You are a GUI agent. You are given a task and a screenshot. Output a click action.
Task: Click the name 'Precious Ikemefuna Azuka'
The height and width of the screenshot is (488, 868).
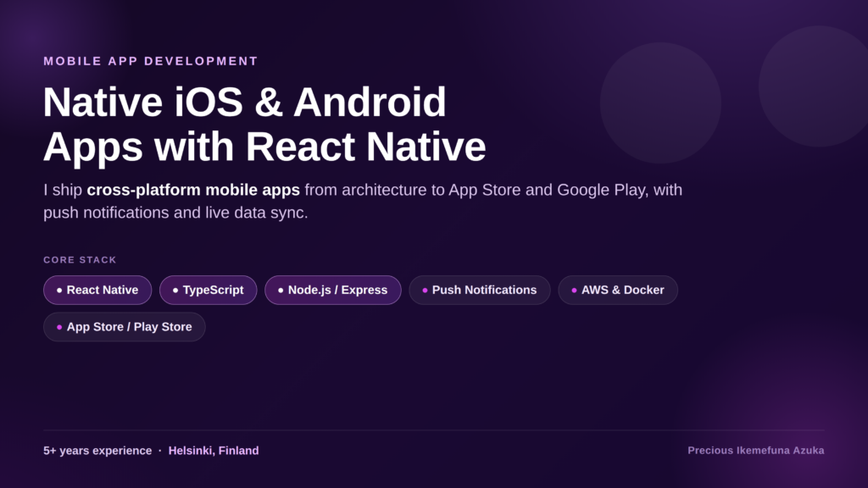click(x=755, y=451)
